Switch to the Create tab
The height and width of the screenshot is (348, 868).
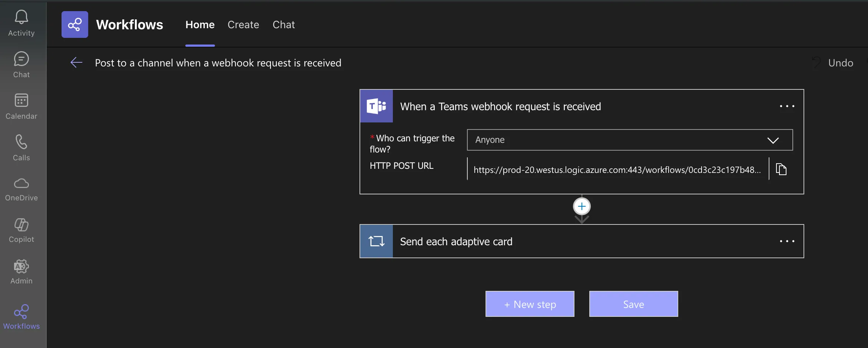point(243,24)
